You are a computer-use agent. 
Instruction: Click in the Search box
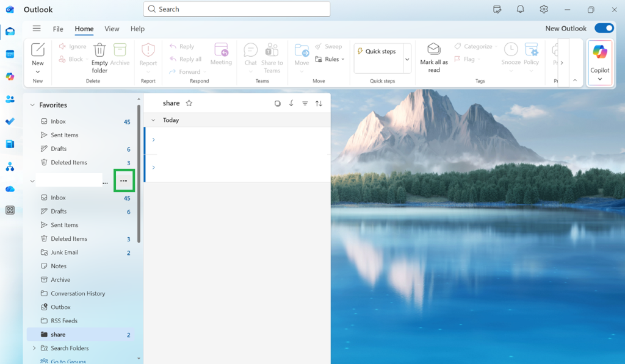pos(237,9)
